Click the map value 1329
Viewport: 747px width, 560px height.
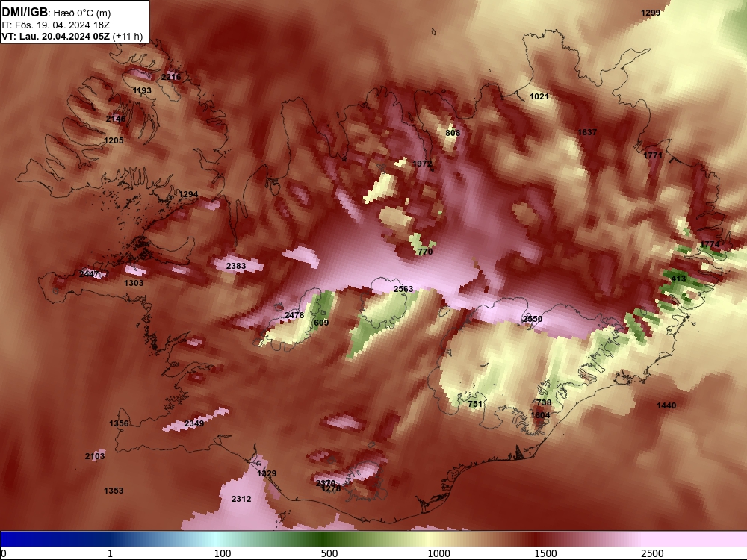click(267, 473)
